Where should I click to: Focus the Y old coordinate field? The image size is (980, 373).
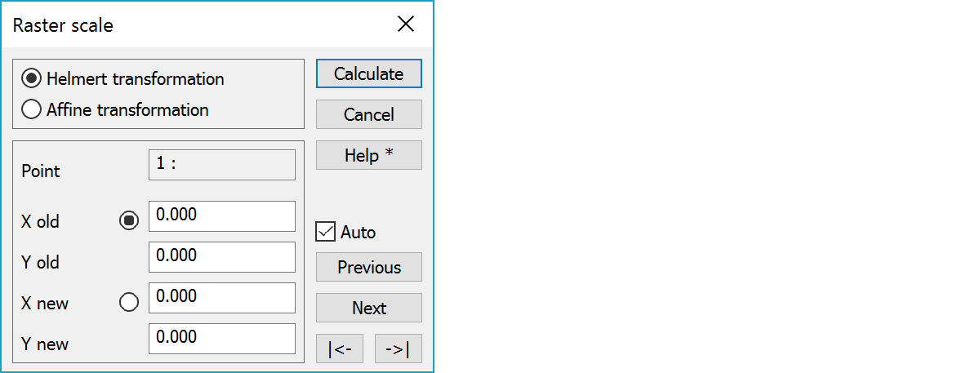click(222, 257)
